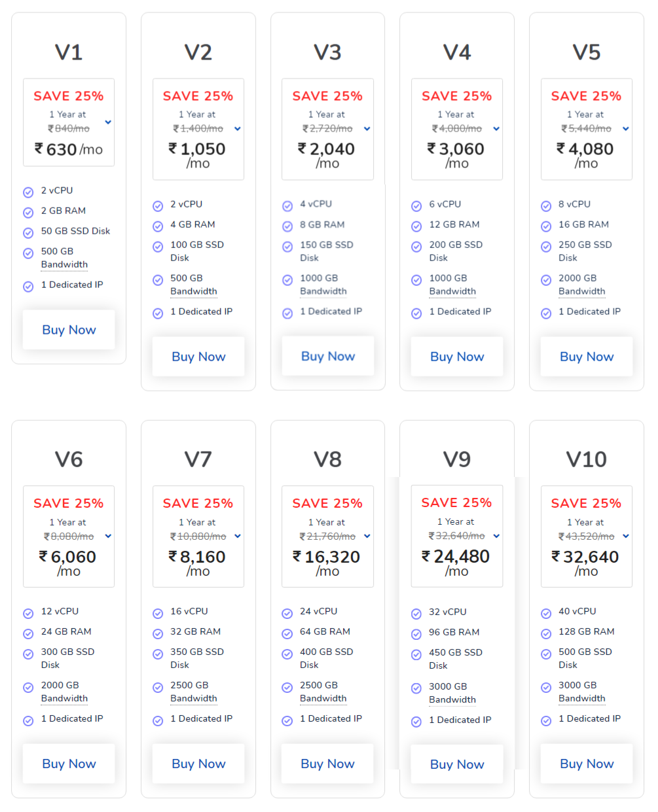Click the Bandwidth link under V10 plan
Image resolution: width=658 pixels, height=812 pixels.
[582, 698]
